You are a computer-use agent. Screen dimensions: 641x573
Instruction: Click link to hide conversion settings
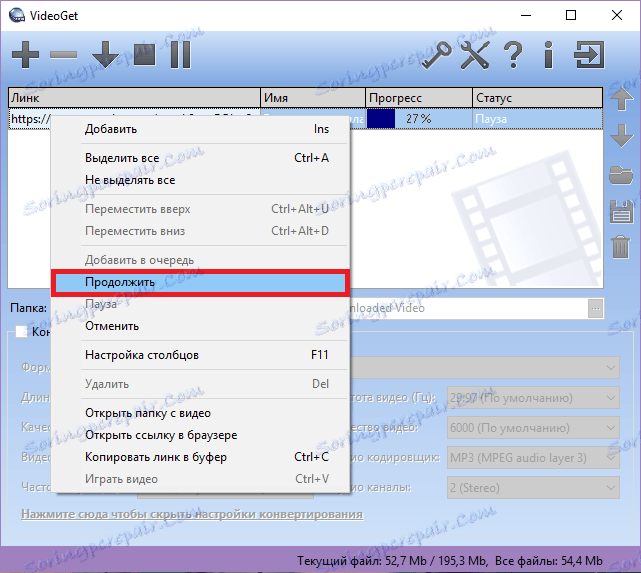(x=192, y=514)
